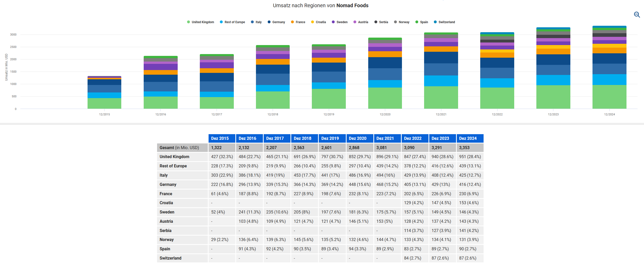Click the 12/2021 stacked bar's United Kingdom segment
This screenshot has width=644, height=266.
(x=441, y=97)
